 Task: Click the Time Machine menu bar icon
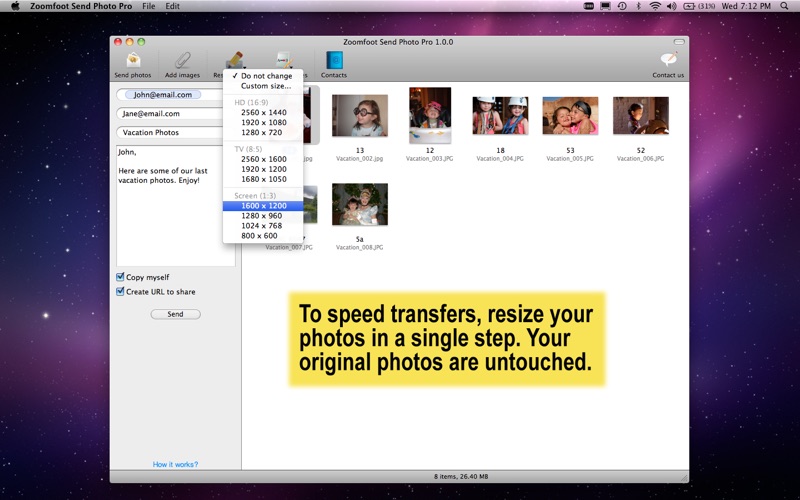[x=622, y=6]
